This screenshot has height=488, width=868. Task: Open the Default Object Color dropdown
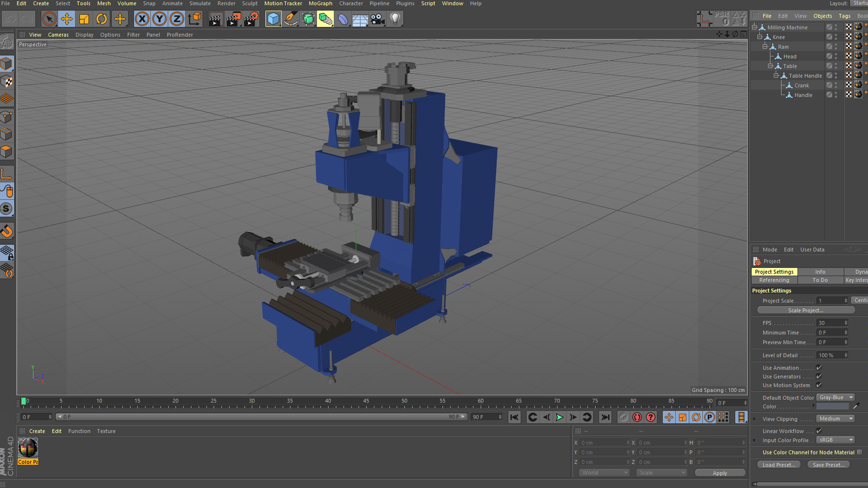point(835,397)
